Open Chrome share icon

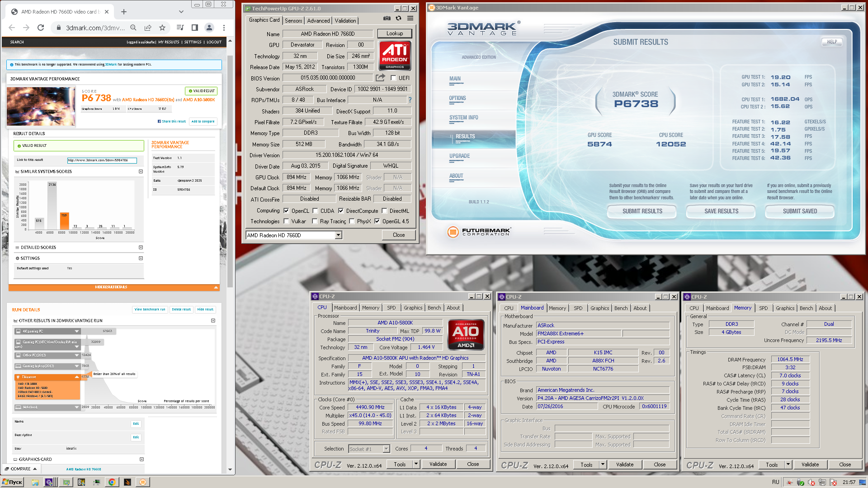[x=148, y=28]
